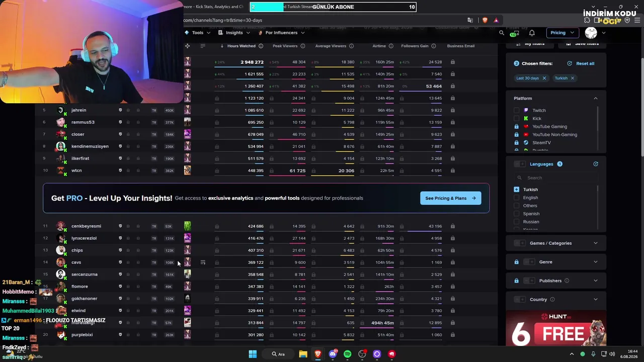Image resolution: width=644 pixels, height=362 pixels.
Task: Uncheck the Turkish language checkbox
Action: tap(516, 190)
